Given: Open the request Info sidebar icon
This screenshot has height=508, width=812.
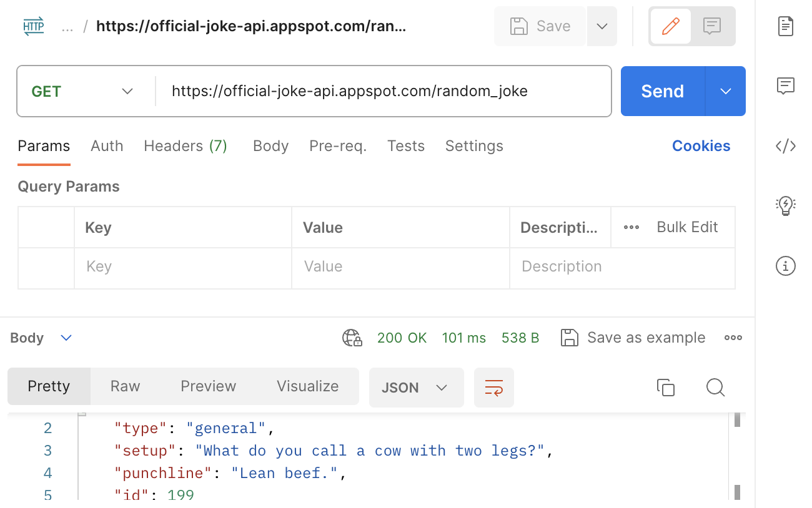Looking at the screenshot, I should click(x=785, y=266).
